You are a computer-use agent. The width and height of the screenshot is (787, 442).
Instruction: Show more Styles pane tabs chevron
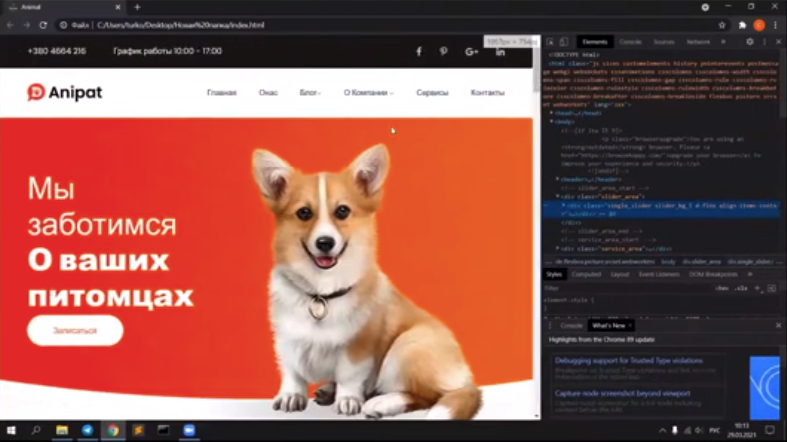(750, 274)
